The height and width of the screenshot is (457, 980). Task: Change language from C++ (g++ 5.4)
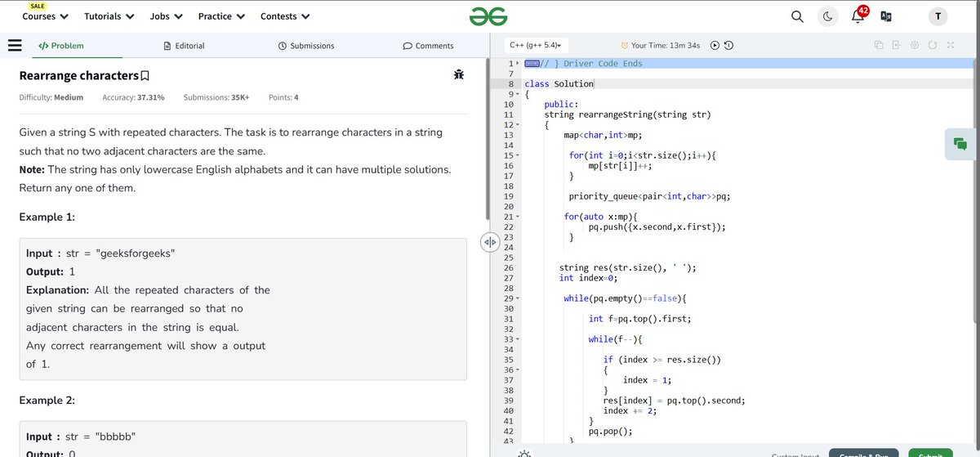pyautogui.click(x=538, y=46)
